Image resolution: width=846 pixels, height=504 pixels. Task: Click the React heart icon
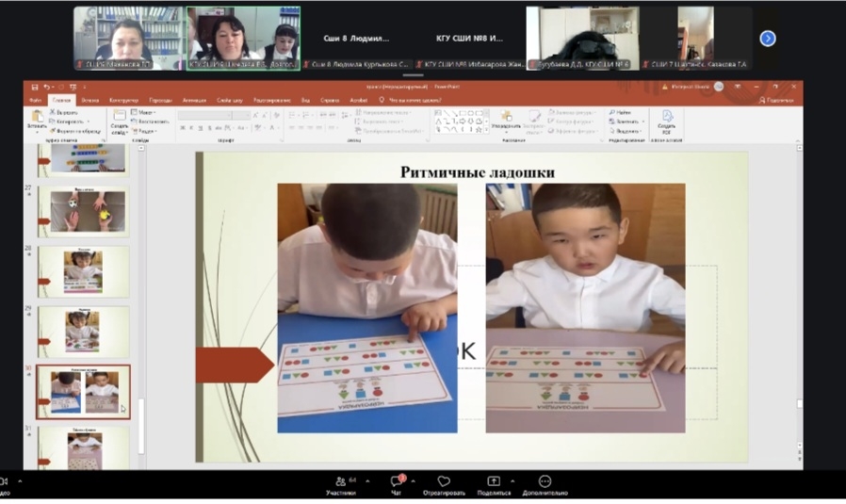click(x=444, y=481)
